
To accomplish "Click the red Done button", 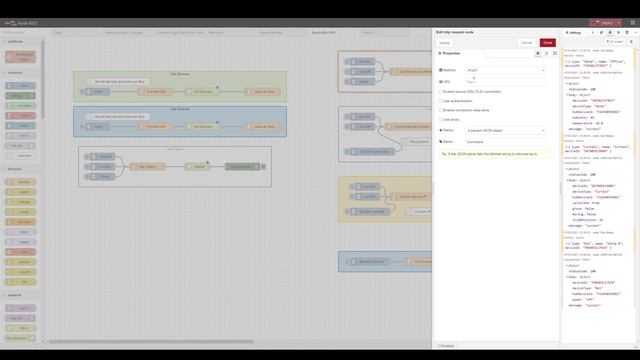I will pos(547,42).
